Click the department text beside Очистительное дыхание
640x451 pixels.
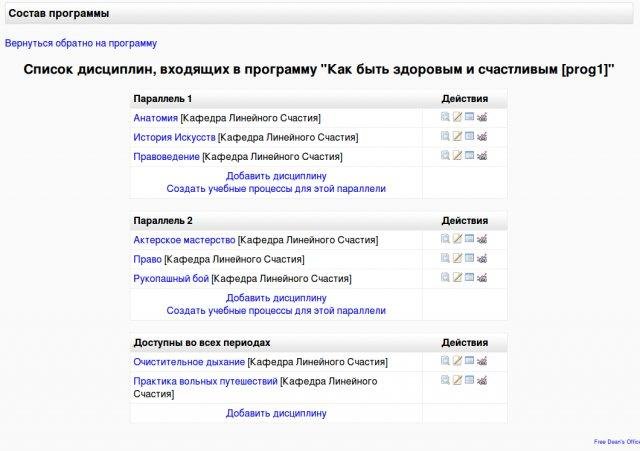click(318, 362)
